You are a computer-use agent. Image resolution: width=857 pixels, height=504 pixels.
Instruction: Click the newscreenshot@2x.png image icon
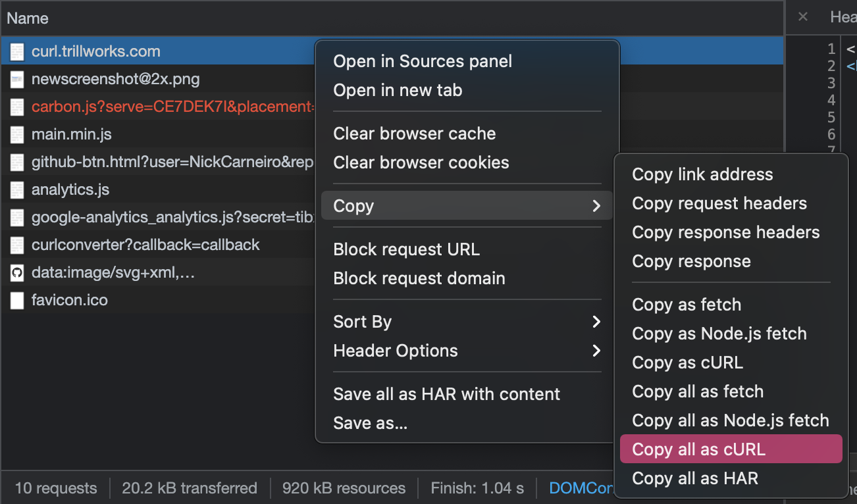(x=18, y=80)
